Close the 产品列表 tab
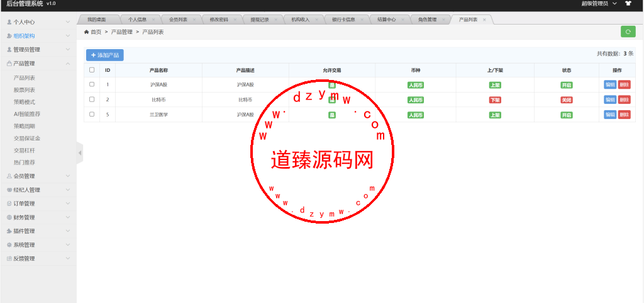This screenshot has height=303, width=644. point(484,20)
